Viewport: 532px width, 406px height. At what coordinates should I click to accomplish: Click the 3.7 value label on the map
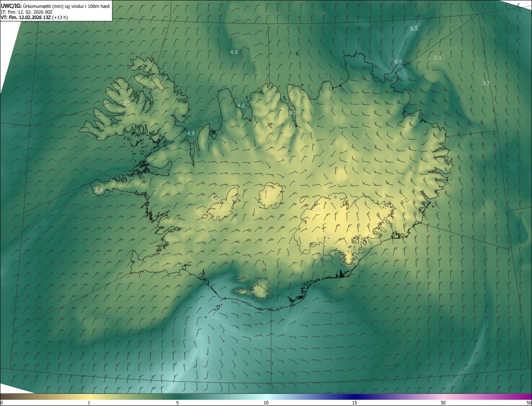click(x=486, y=83)
